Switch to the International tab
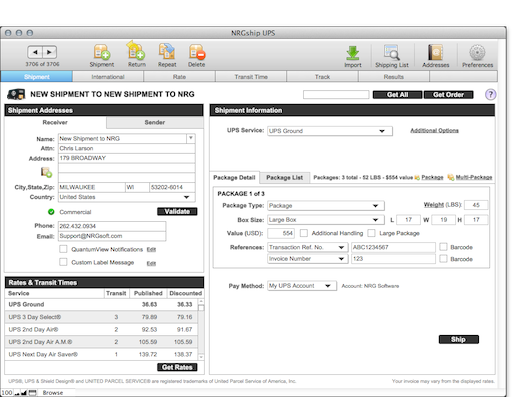 [x=108, y=77]
